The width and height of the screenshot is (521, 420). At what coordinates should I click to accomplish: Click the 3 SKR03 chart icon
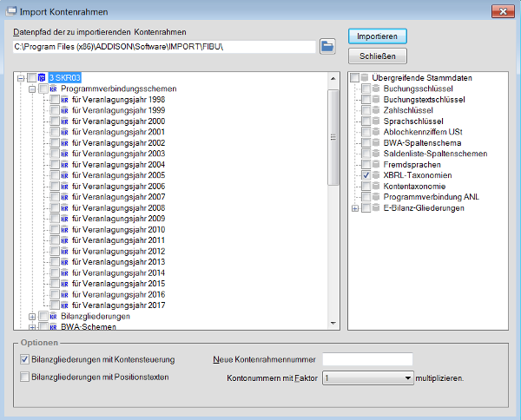coord(42,78)
